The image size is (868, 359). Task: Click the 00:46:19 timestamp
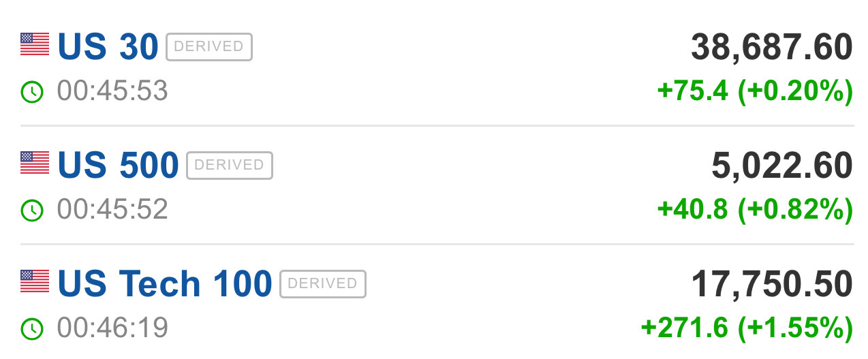112,328
